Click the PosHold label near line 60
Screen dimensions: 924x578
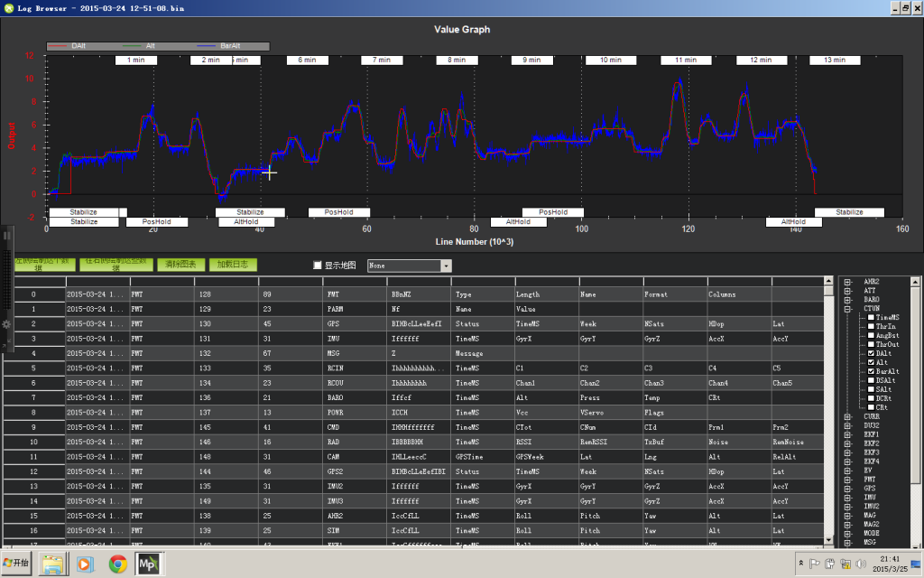point(339,212)
